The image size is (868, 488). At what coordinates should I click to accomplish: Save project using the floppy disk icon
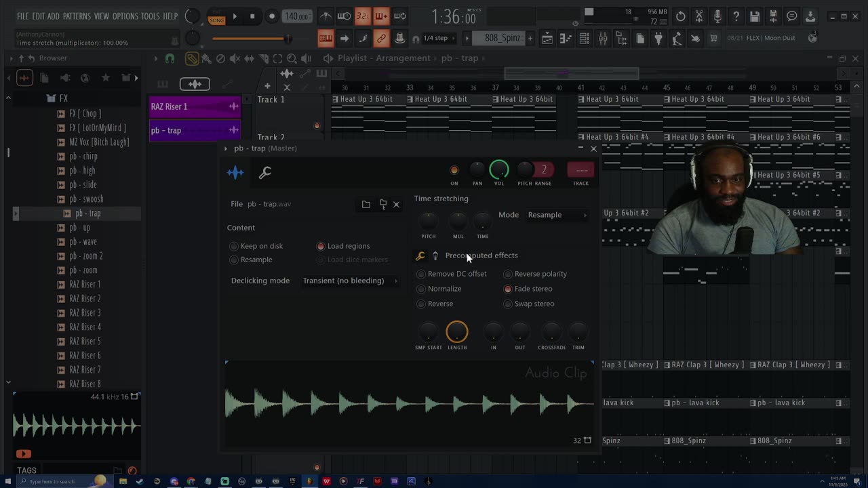pyautogui.click(x=755, y=16)
